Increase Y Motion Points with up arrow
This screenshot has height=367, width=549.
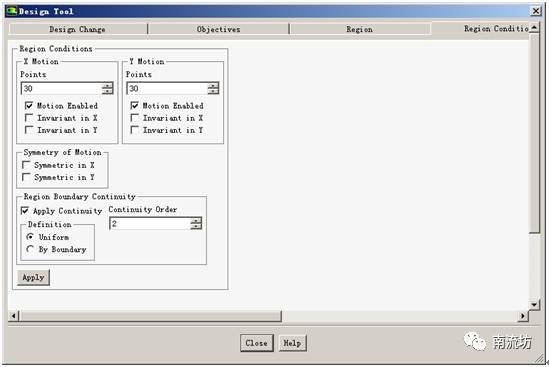(213, 85)
